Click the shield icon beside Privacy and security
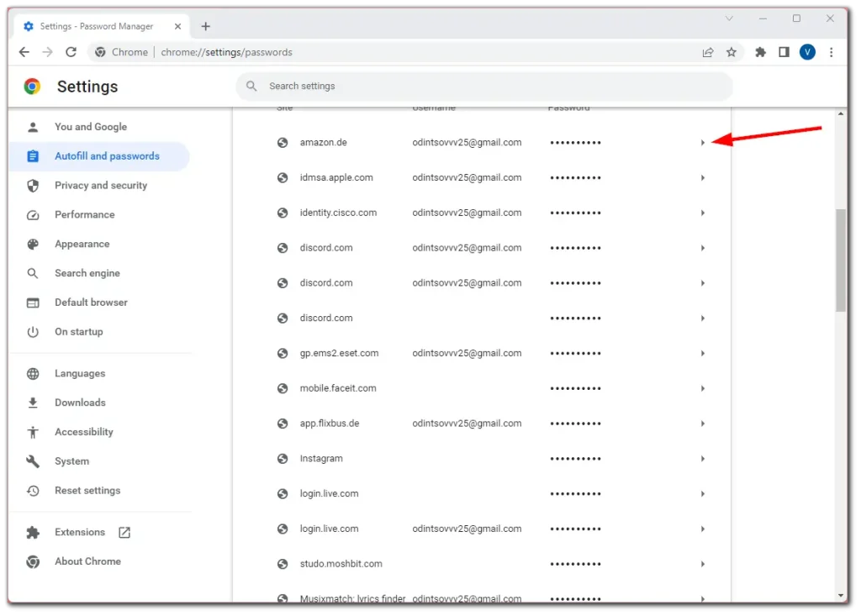 [x=33, y=186]
